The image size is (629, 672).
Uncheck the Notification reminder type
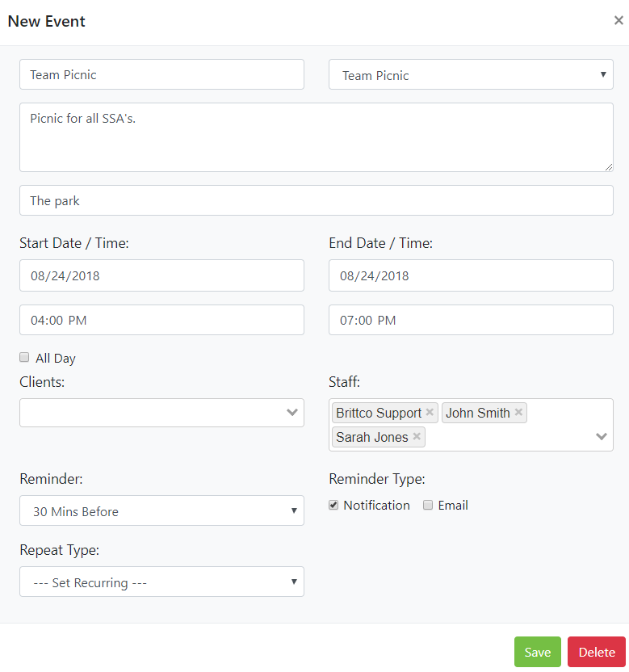click(333, 505)
